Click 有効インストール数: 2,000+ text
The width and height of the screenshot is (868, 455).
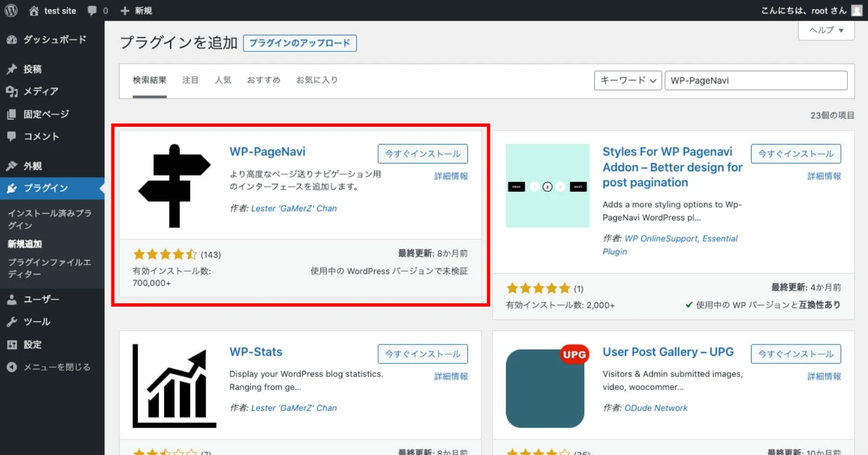(x=560, y=305)
